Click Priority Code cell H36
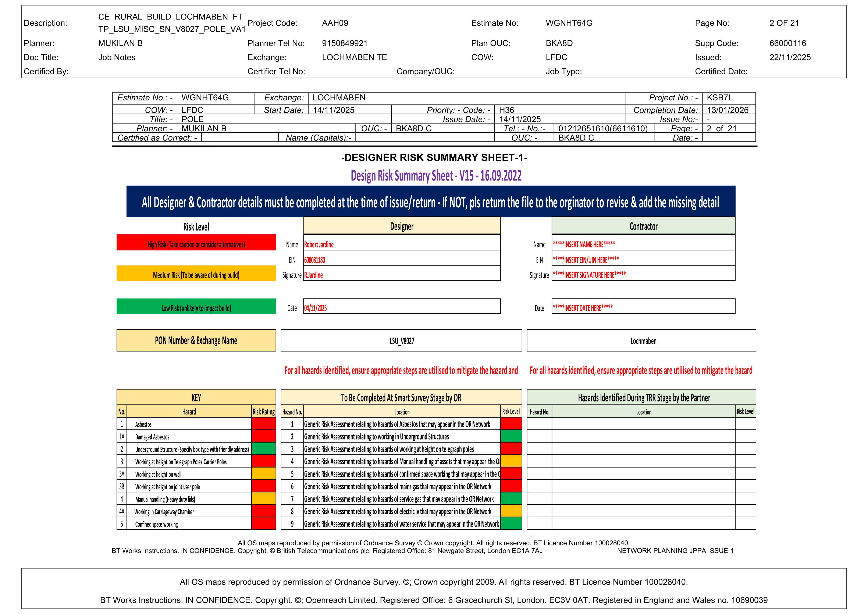 click(x=559, y=110)
